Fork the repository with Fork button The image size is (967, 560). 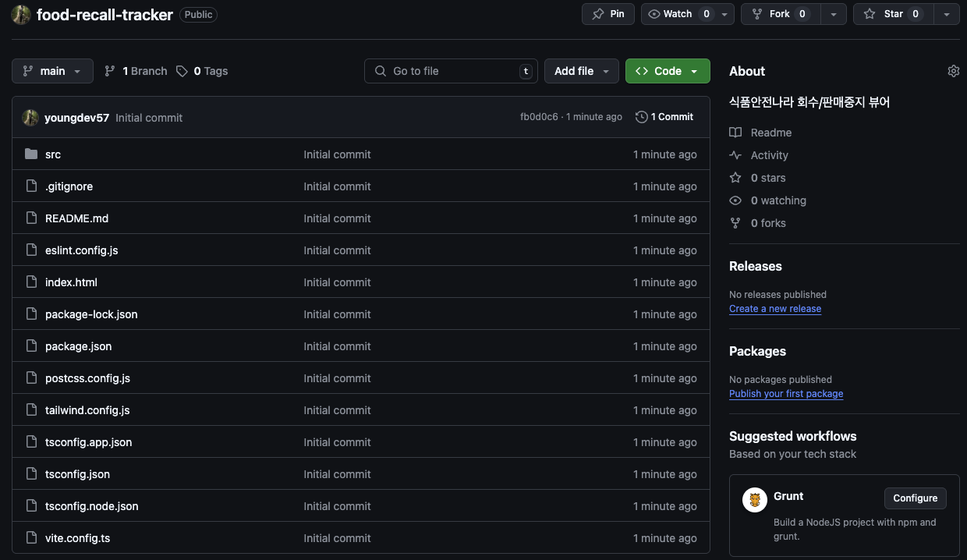coord(781,14)
